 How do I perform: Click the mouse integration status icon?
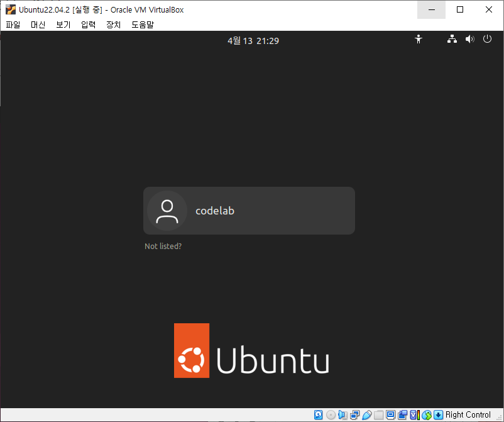tap(427, 415)
